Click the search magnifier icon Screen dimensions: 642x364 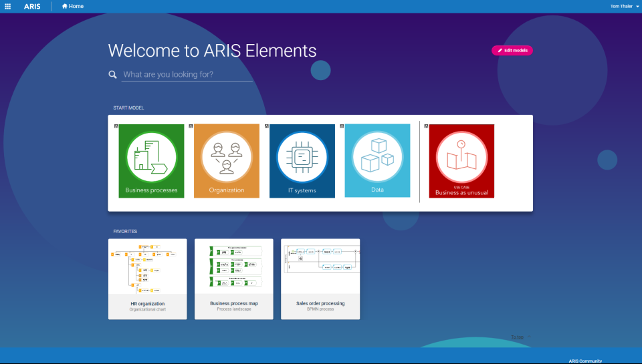pyautogui.click(x=112, y=74)
